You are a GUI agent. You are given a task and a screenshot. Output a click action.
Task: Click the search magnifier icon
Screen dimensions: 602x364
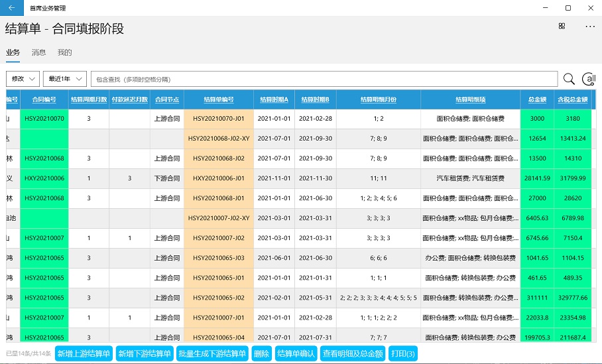[x=569, y=79]
